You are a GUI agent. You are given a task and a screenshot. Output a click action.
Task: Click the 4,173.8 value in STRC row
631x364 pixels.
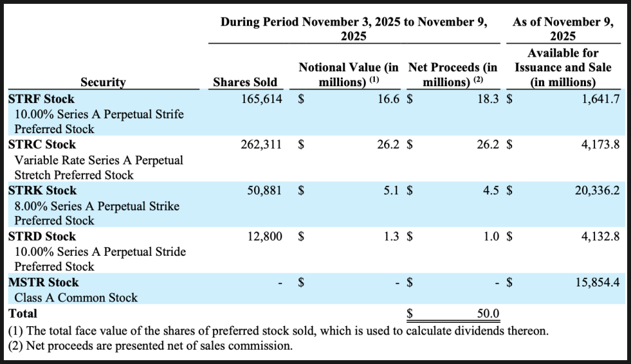coord(600,145)
